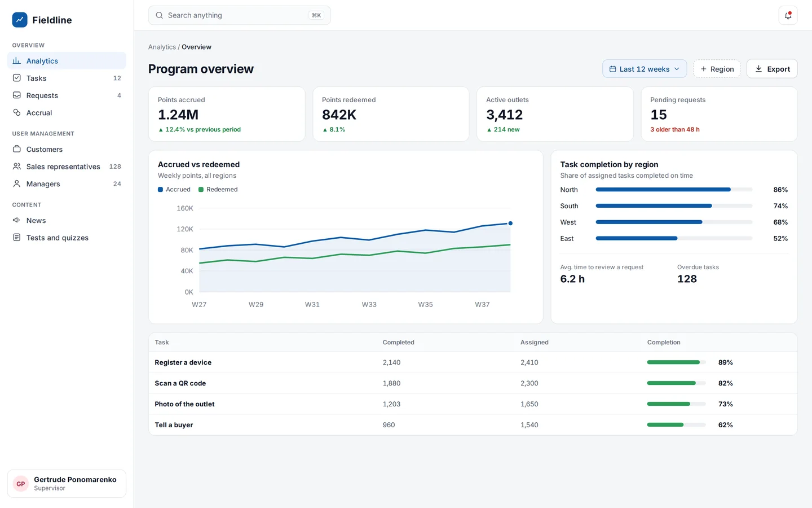Open Tests and quizzes page

click(67, 238)
